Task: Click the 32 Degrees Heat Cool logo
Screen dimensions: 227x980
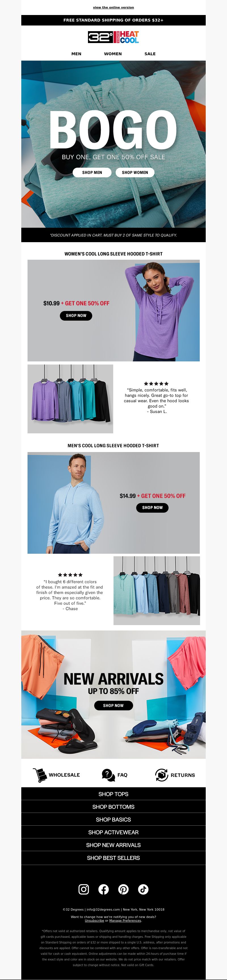Action: 113,37
